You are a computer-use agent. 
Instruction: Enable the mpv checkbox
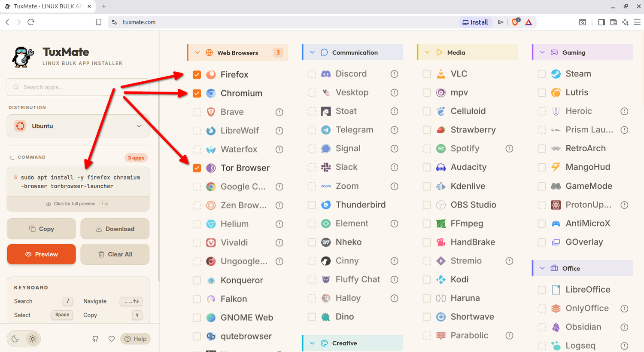coord(427,92)
